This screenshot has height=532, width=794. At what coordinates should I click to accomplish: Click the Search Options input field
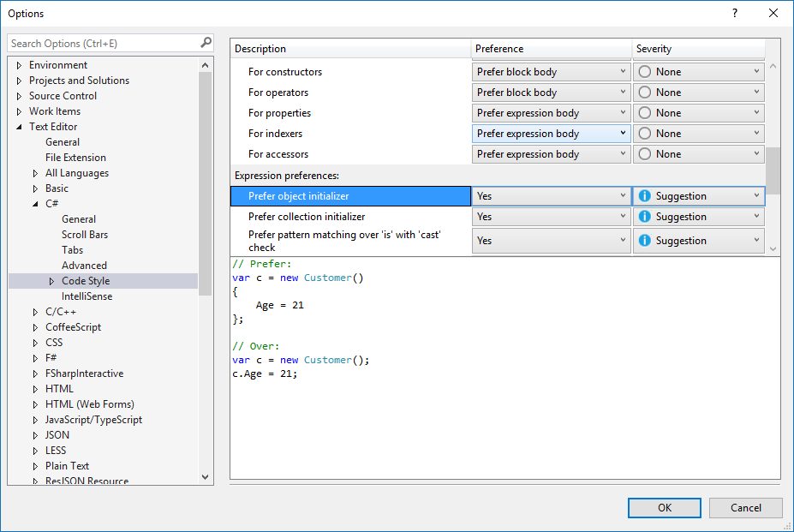coord(103,43)
